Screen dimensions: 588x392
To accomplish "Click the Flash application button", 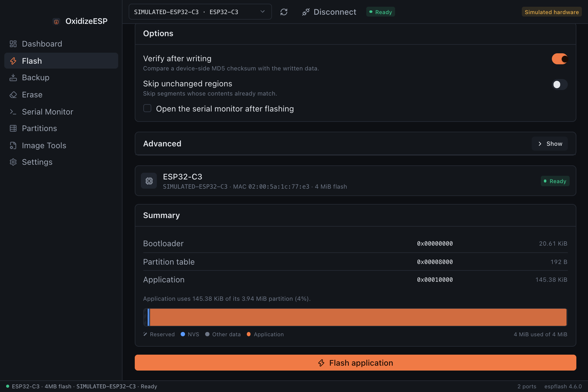I will coord(355,363).
